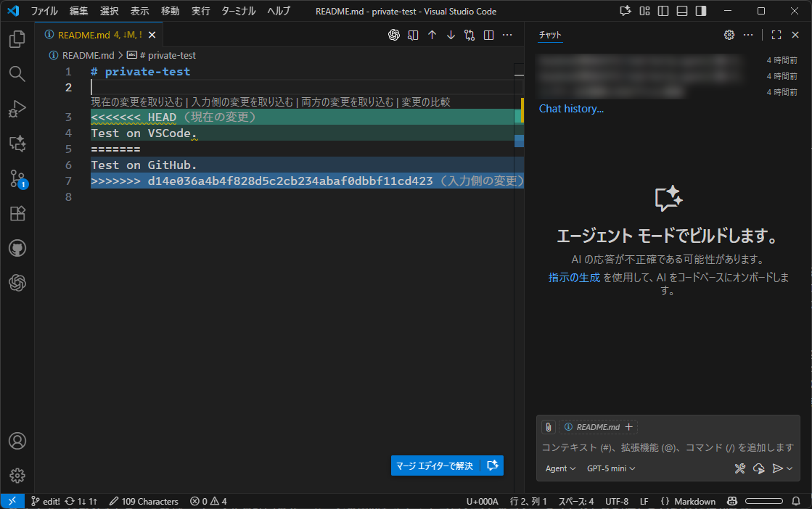Open the GPT-5 mini model picker
This screenshot has height=509, width=812.
(610, 468)
